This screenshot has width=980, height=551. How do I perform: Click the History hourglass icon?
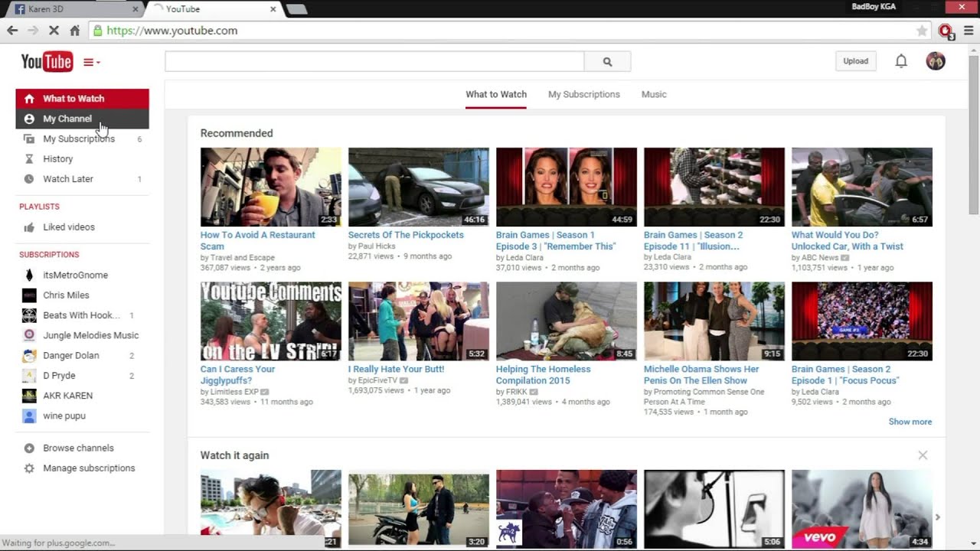(x=29, y=158)
